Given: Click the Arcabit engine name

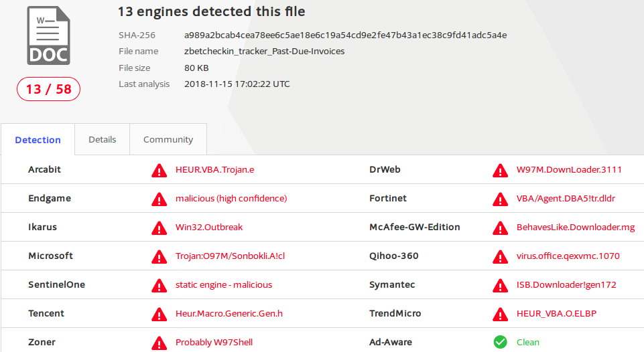Looking at the screenshot, I should click(x=44, y=169).
